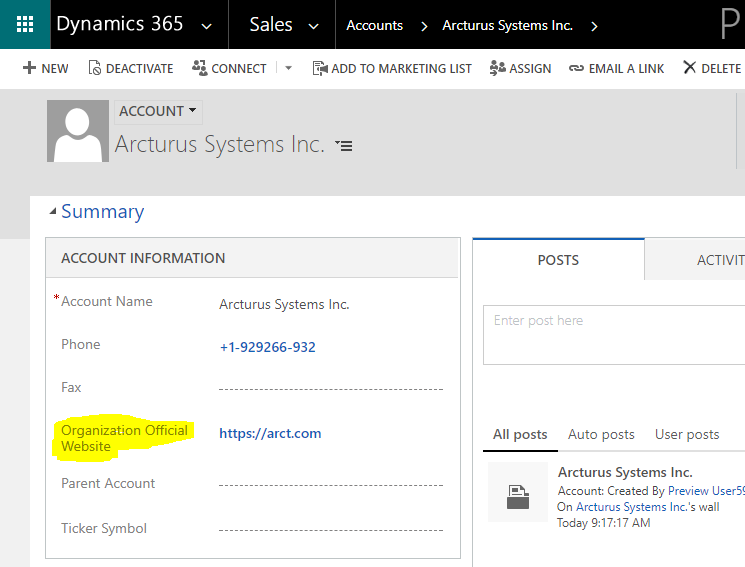Click the Organization Official Website label

coord(124,438)
